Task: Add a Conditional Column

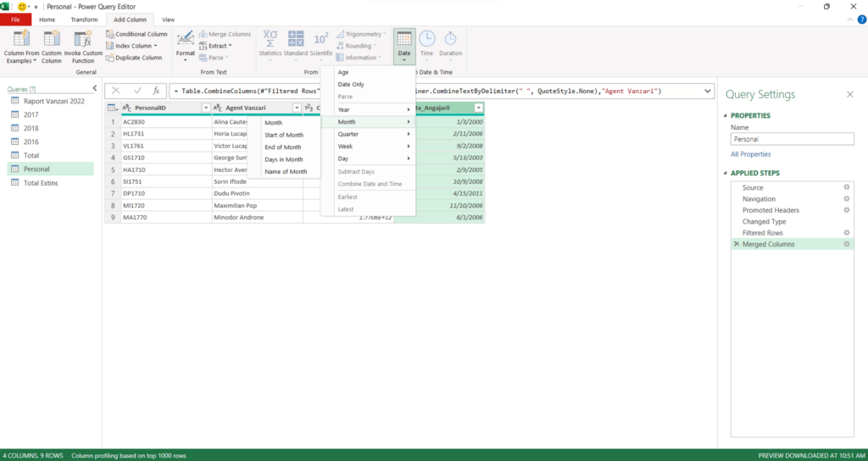Action: tap(136, 34)
